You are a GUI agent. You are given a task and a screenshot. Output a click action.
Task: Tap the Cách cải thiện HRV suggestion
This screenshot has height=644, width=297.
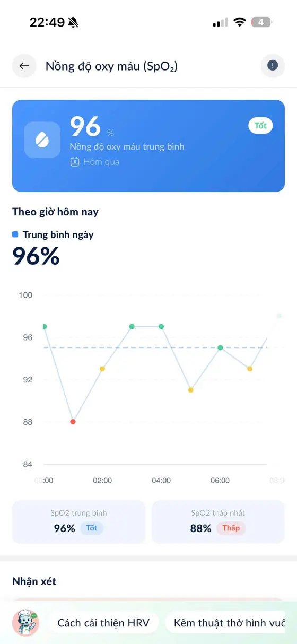103,623
